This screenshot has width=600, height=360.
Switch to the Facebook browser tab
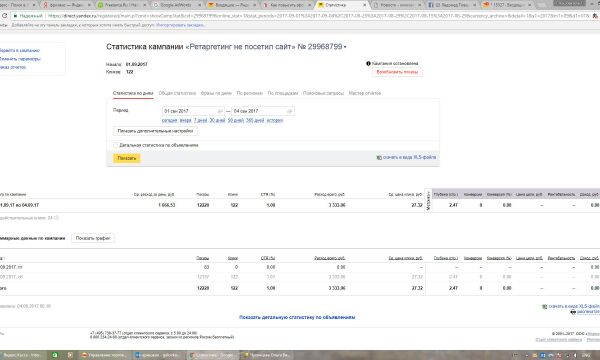tap(452, 5)
